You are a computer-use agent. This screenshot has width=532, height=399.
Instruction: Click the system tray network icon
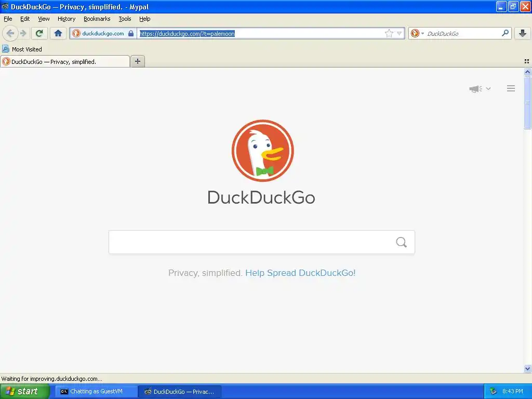[x=494, y=391]
